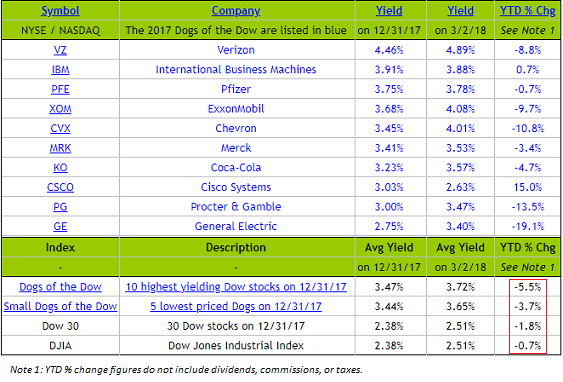Select Verizon's 4.46% yield value
Screen dimensions: 563x382
389,50
